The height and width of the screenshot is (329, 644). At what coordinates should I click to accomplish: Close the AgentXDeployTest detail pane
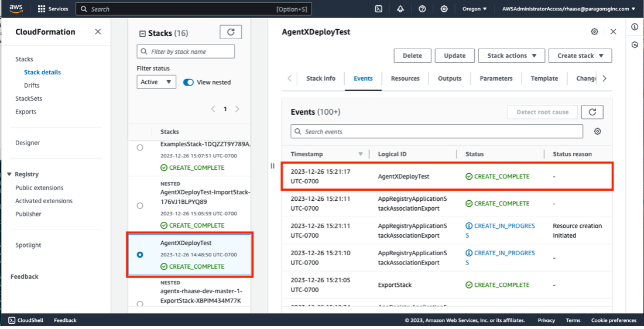[613, 32]
